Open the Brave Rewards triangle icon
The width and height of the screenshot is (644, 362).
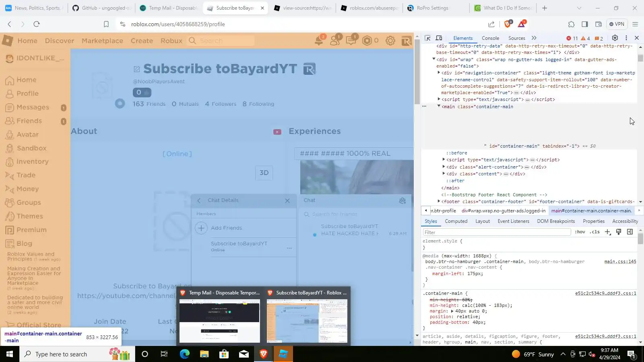[522, 24]
